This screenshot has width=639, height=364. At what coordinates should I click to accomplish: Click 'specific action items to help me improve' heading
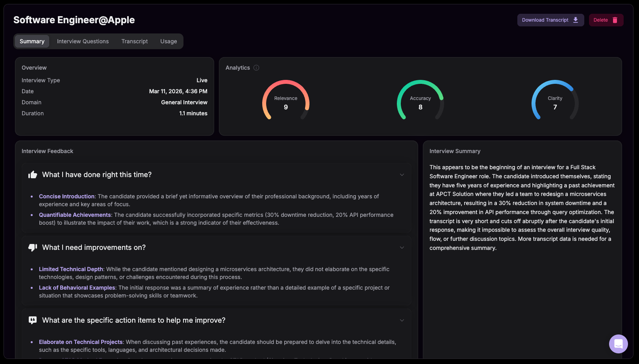click(x=134, y=320)
